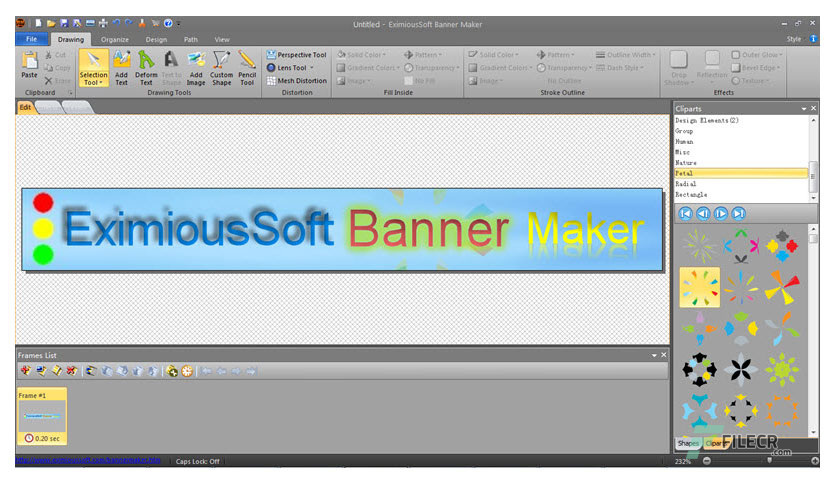Pick the Deform Text tool

click(146, 68)
